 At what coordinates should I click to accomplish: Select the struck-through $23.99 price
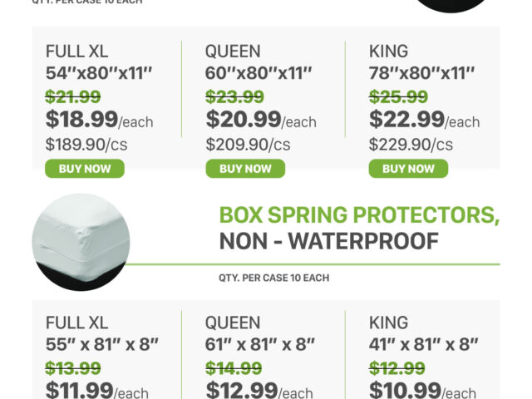(234, 97)
